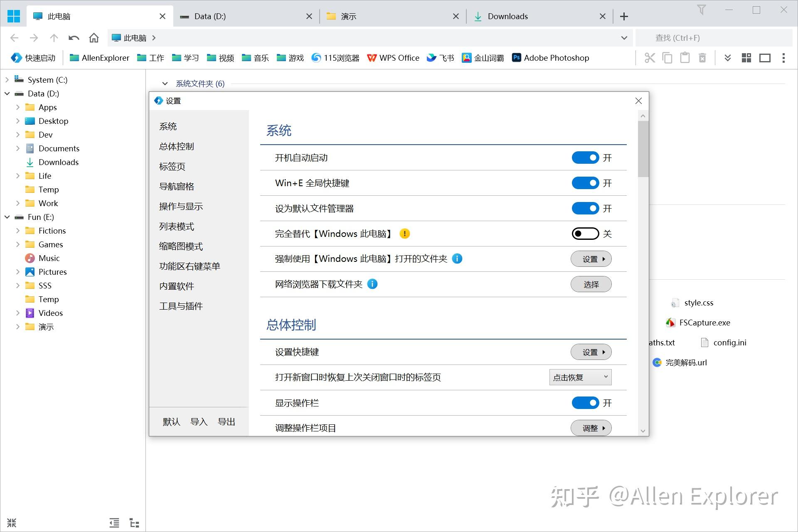Click the Paste icon on the toolbar

click(x=685, y=58)
